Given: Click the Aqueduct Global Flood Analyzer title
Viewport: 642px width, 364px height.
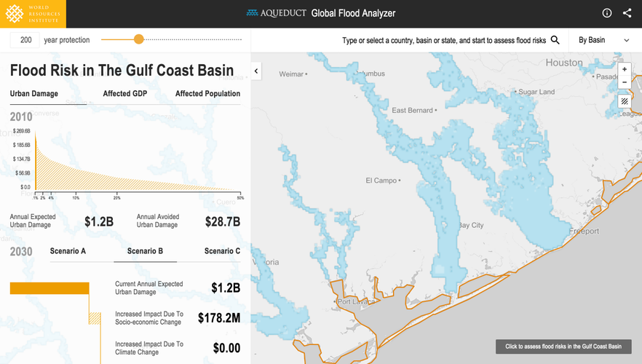Looking at the screenshot, I should 320,13.
